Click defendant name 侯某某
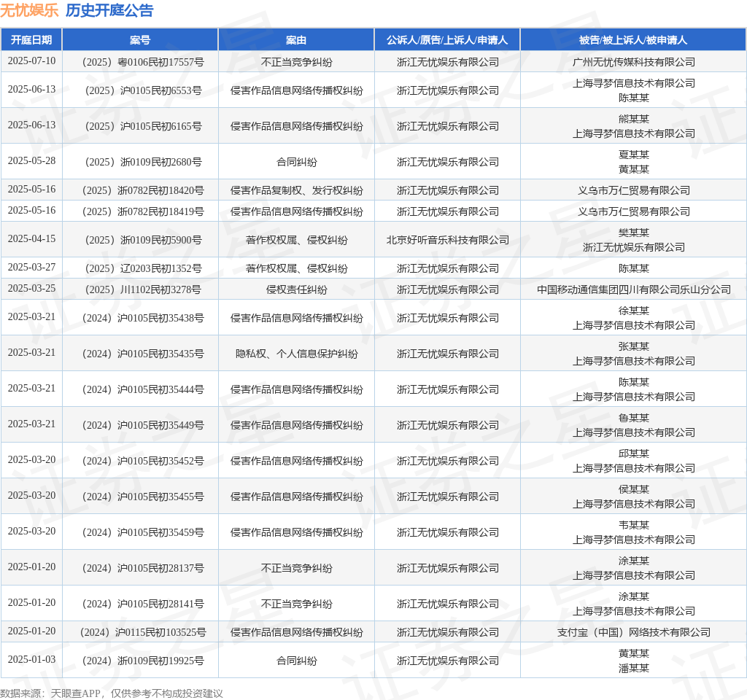The width and height of the screenshot is (747, 700). click(634, 489)
